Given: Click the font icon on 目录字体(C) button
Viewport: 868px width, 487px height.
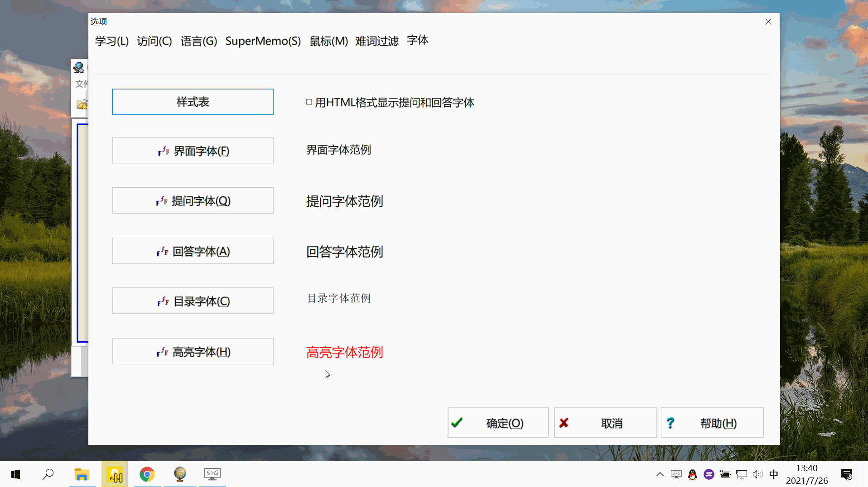Looking at the screenshot, I should 163,301.
